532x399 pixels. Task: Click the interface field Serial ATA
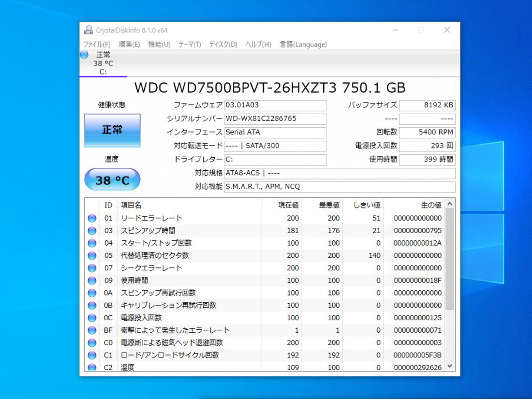point(275,133)
